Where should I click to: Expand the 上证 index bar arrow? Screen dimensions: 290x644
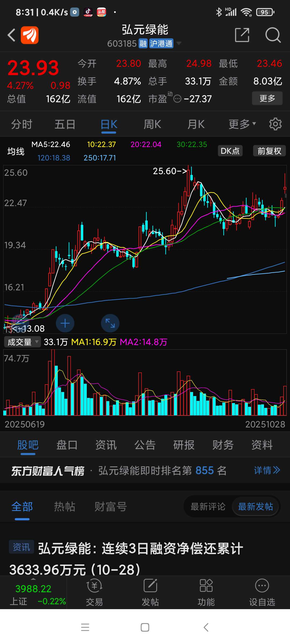pos(33,580)
